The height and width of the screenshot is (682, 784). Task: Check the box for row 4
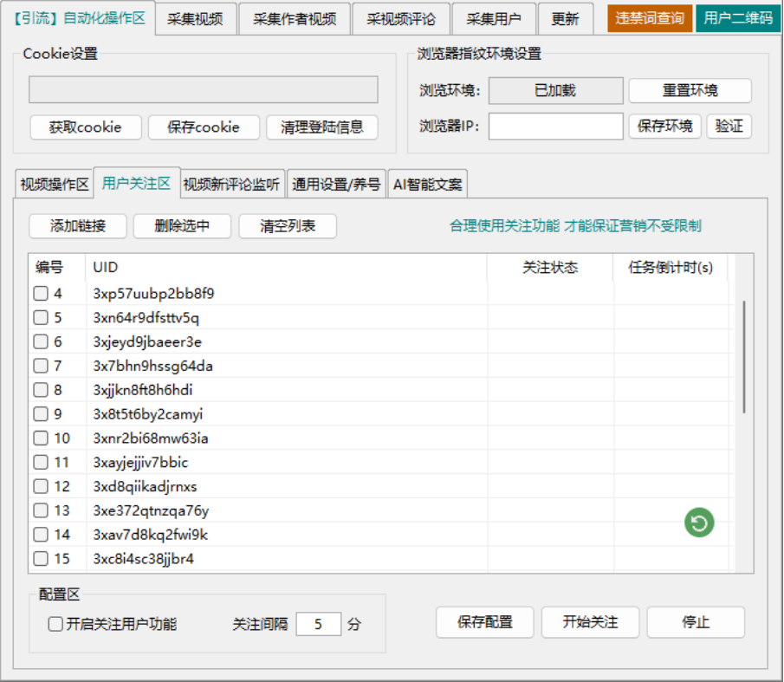pyautogui.click(x=41, y=294)
